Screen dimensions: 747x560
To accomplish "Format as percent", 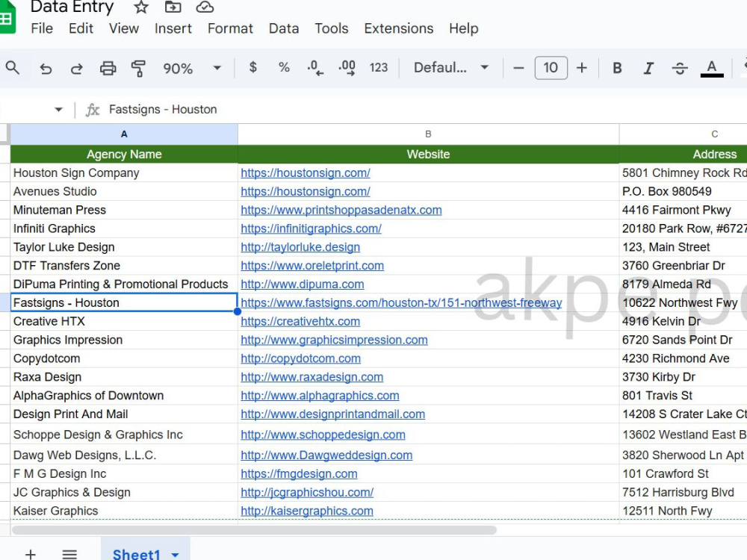I will [284, 68].
